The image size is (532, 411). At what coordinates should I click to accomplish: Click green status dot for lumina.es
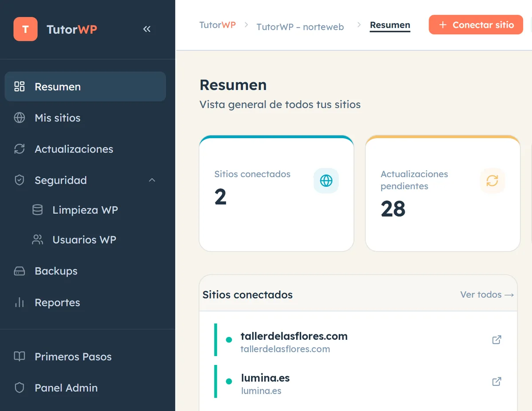tap(229, 381)
